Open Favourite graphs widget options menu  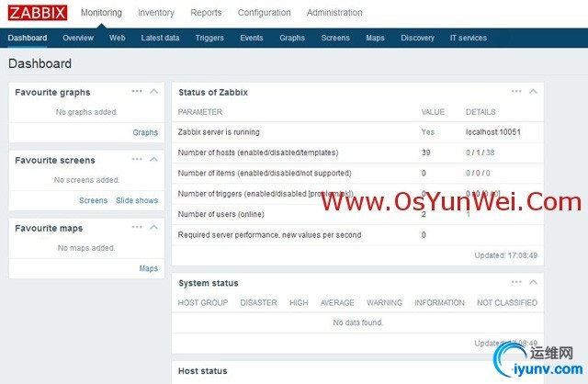[x=137, y=91]
